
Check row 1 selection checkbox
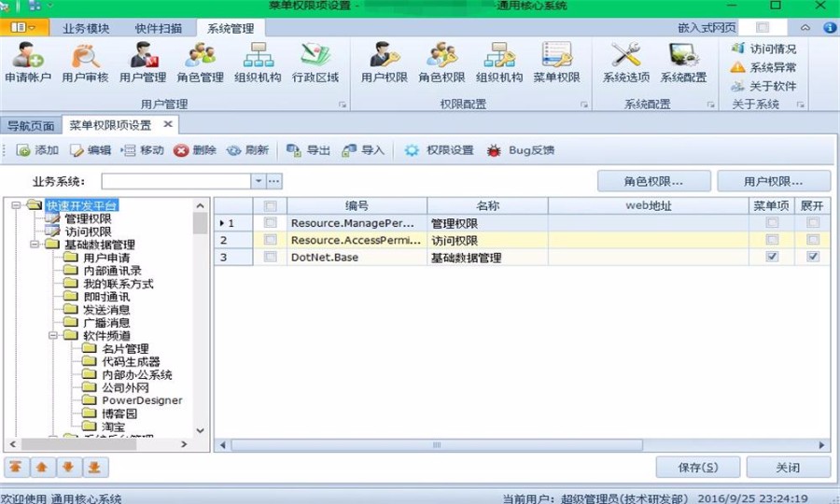click(271, 223)
